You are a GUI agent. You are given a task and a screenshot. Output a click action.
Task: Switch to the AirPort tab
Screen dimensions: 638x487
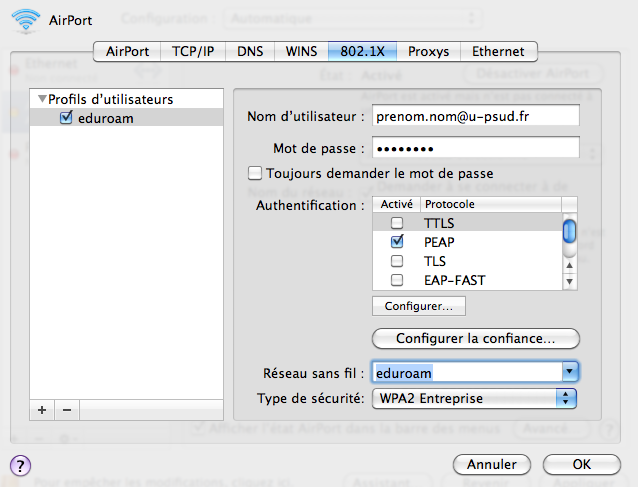127,52
